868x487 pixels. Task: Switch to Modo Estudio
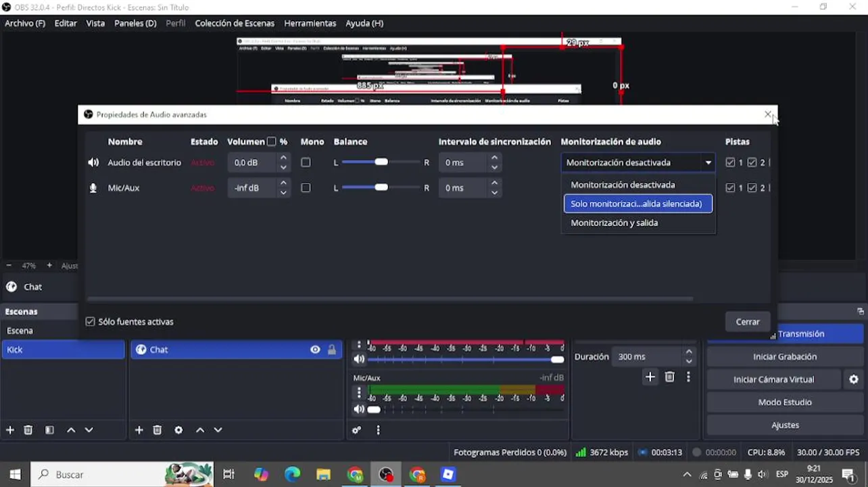click(785, 402)
